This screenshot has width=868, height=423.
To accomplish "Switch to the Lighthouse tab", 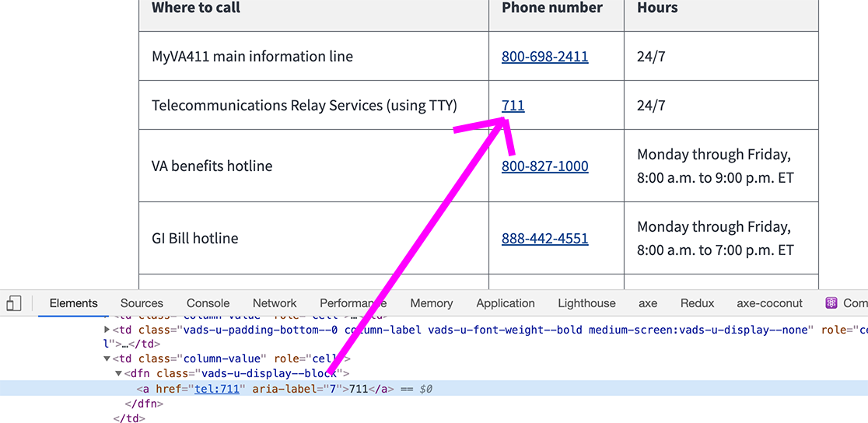I will (586, 302).
